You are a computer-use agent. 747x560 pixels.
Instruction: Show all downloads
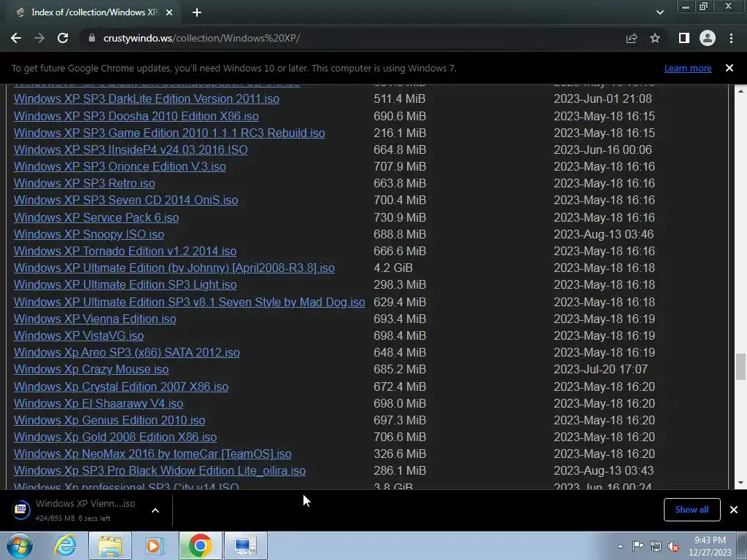(x=692, y=510)
